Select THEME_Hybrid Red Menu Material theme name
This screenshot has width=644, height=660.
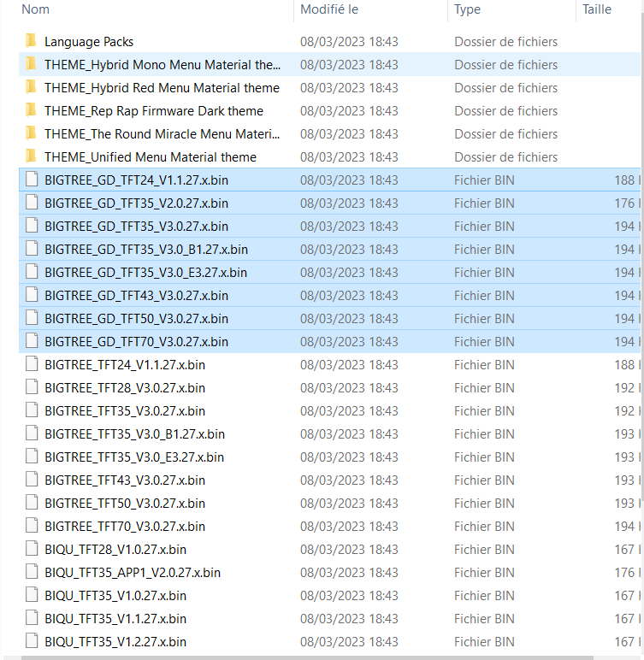(162, 88)
